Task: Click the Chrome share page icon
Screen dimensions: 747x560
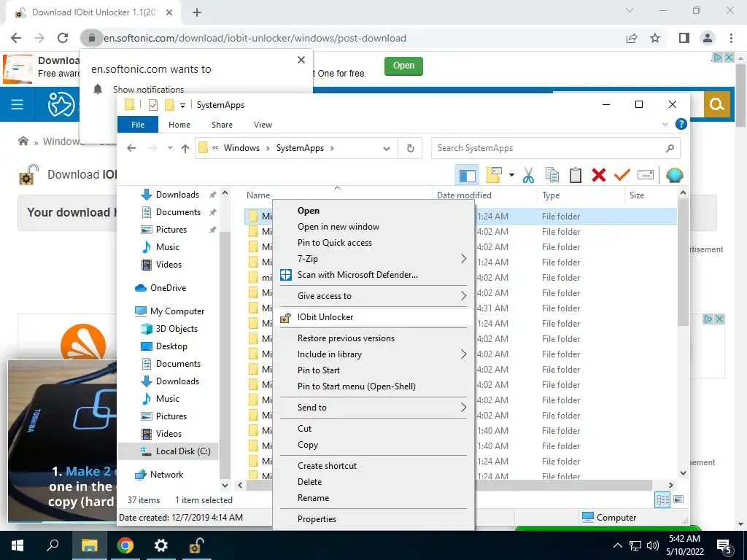Action: pos(632,38)
